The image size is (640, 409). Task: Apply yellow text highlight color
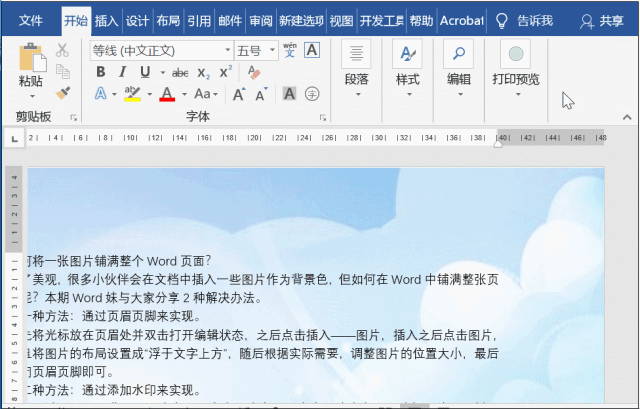point(132,94)
